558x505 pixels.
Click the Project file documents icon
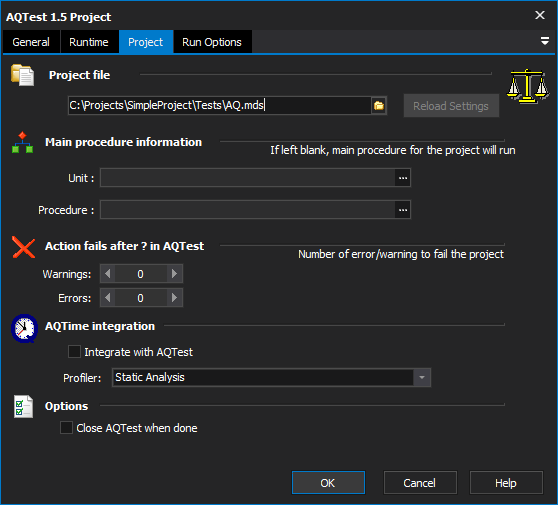(22, 75)
